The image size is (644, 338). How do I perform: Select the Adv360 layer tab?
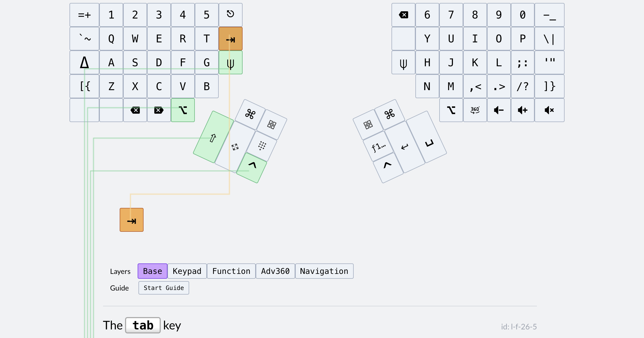point(275,271)
